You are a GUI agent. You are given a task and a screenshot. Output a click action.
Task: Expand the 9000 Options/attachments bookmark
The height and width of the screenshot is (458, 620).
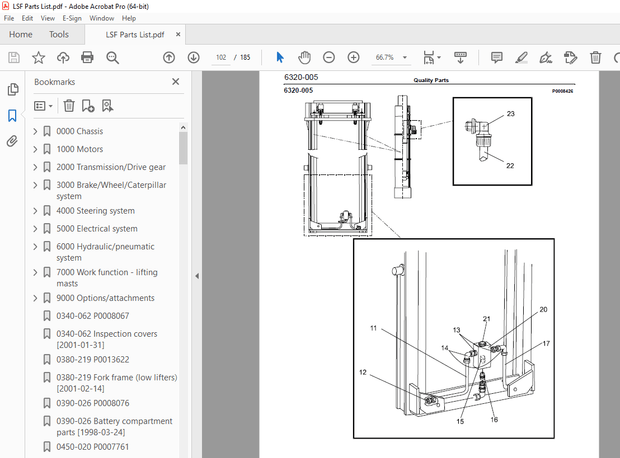coord(35,298)
